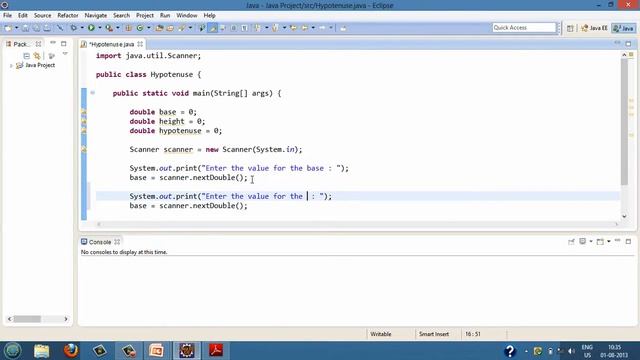Open the Project menu
The width and height of the screenshot is (640, 360).
(145, 15)
